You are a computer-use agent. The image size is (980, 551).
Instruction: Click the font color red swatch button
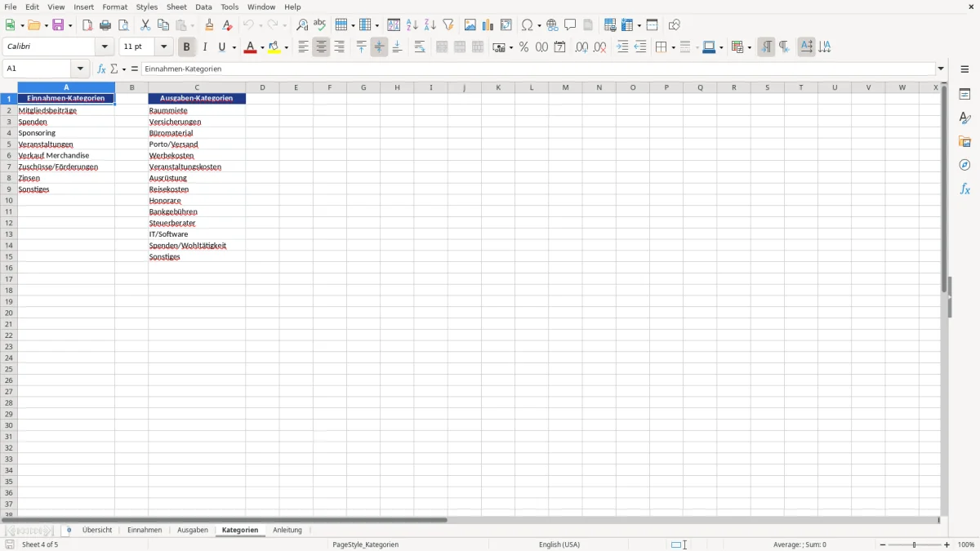[x=250, y=47]
